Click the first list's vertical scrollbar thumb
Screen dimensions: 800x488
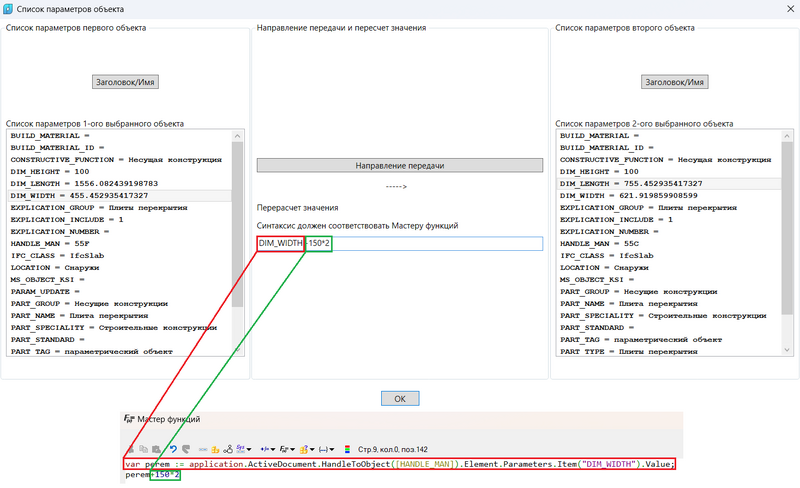point(237,225)
